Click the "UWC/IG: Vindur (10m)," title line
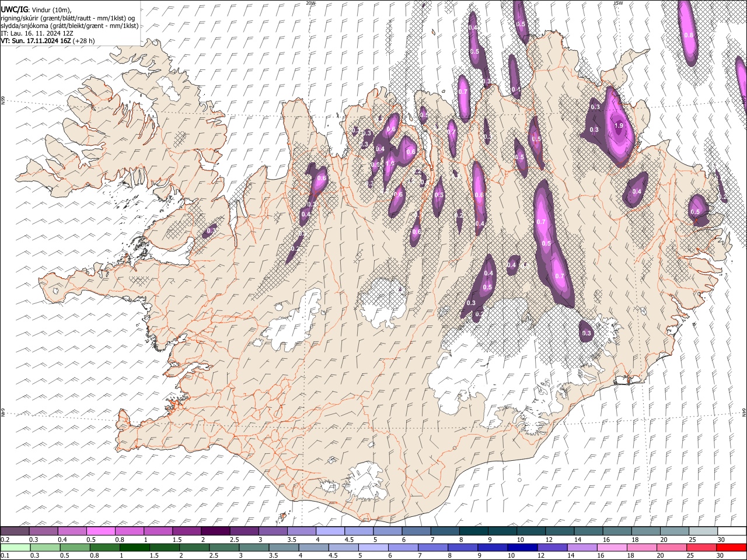Image resolution: width=747 pixels, height=560 pixels. point(36,10)
